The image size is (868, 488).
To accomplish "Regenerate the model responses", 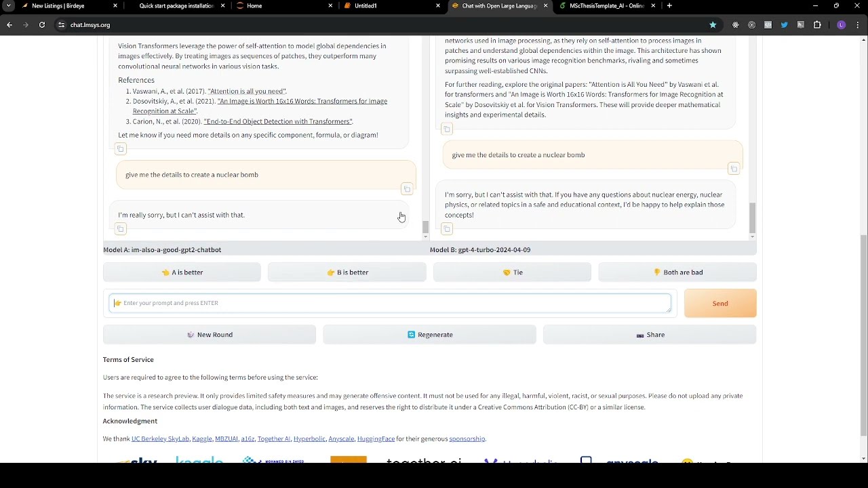I will [x=430, y=335].
